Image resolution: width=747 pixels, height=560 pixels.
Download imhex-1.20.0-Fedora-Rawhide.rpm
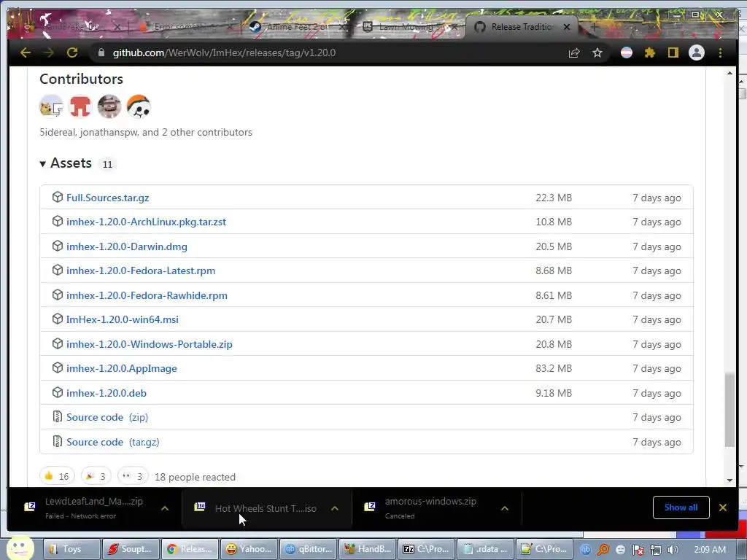click(x=147, y=295)
